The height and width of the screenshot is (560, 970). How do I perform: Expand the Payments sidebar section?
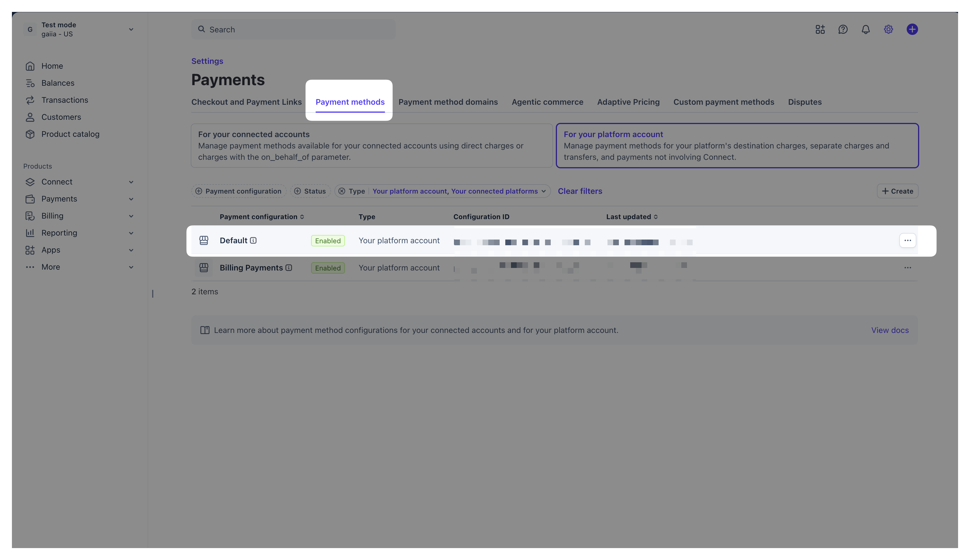[x=131, y=199]
